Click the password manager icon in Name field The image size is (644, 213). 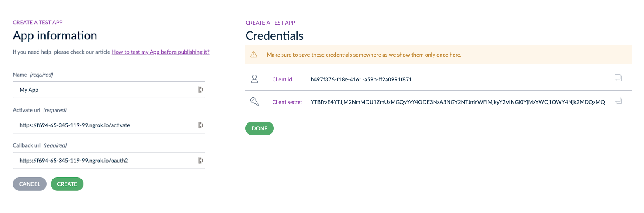pos(200,90)
